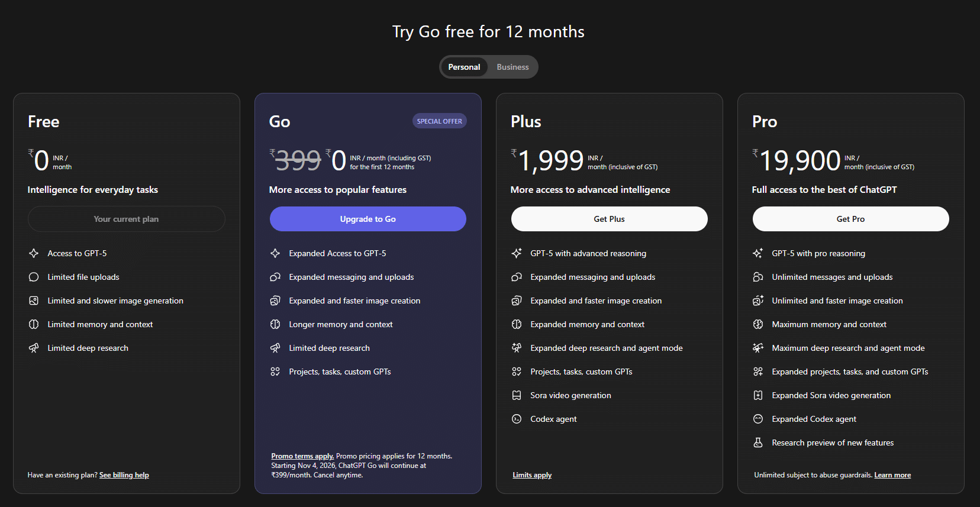Open the See billing help link

[x=124, y=475]
